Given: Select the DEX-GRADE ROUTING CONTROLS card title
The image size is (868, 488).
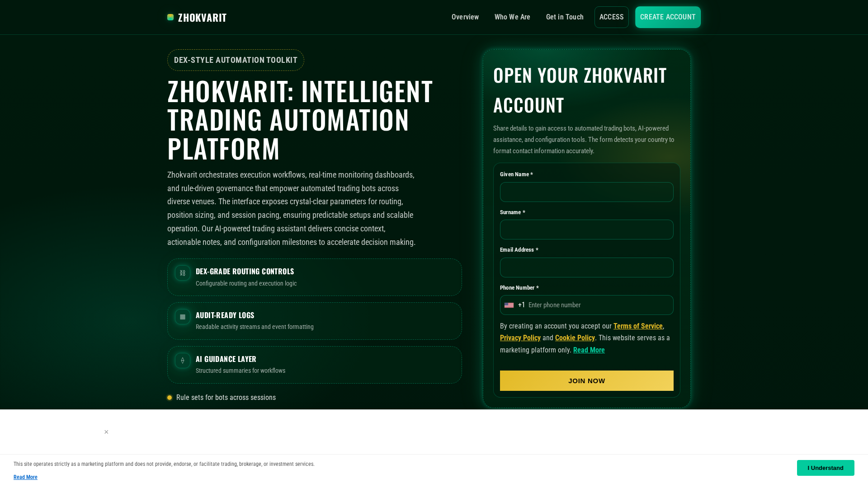Looking at the screenshot, I should (x=245, y=271).
